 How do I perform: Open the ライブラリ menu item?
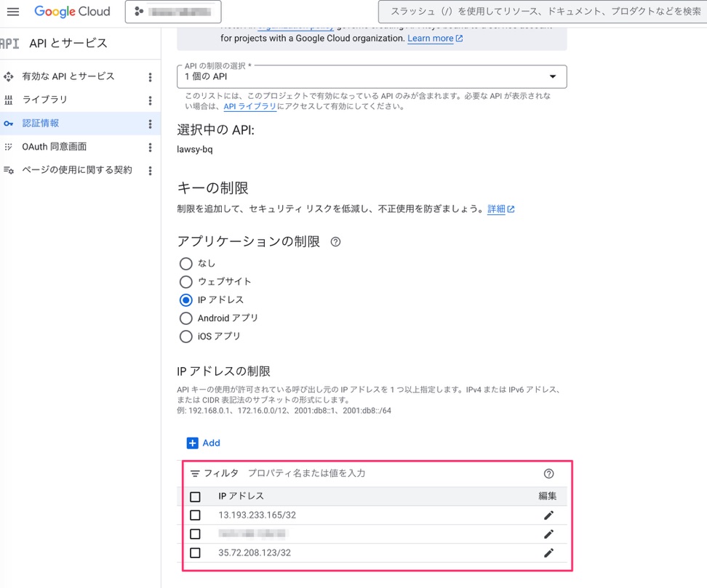click(x=44, y=100)
